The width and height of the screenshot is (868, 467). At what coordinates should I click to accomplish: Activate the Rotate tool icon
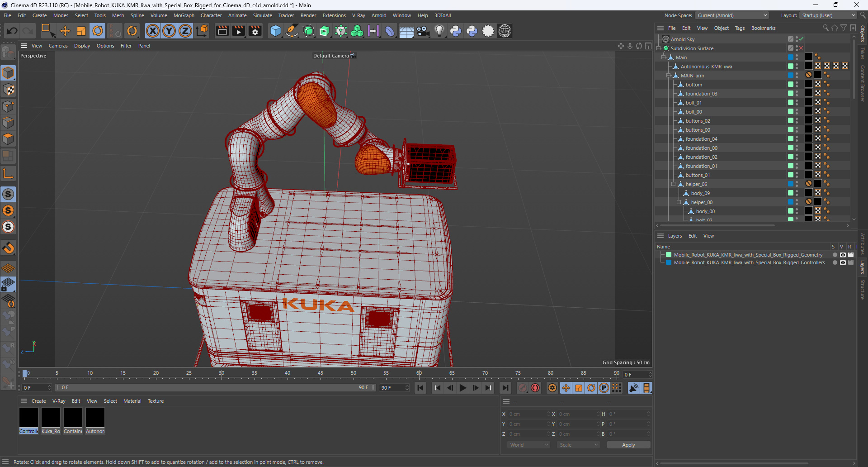tap(98, 31)
